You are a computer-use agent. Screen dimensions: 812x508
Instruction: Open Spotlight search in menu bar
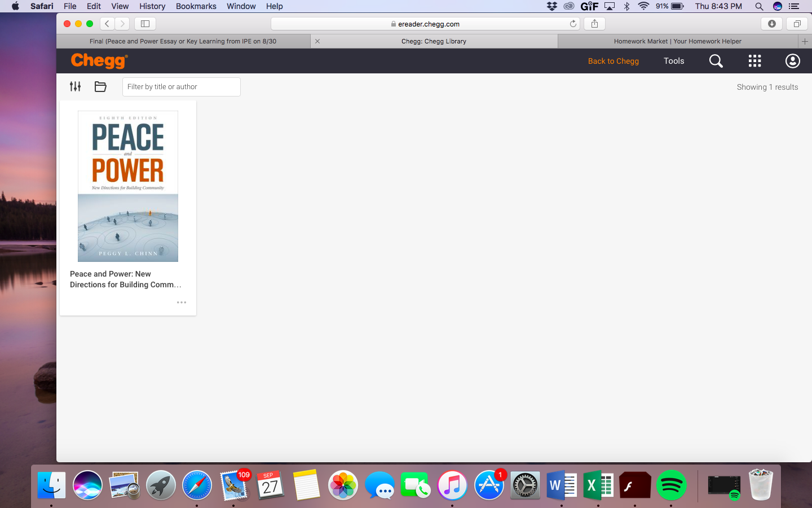(x=759, y=6)
